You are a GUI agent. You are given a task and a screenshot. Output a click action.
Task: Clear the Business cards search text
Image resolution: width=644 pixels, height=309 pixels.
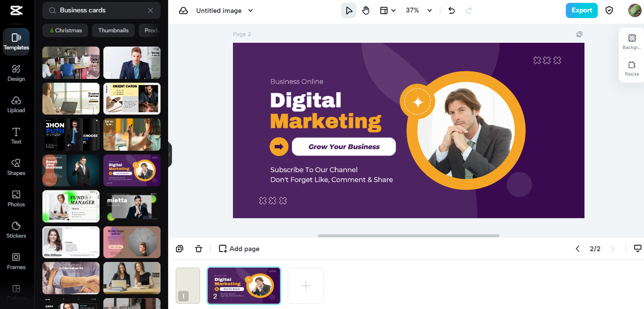150,10
